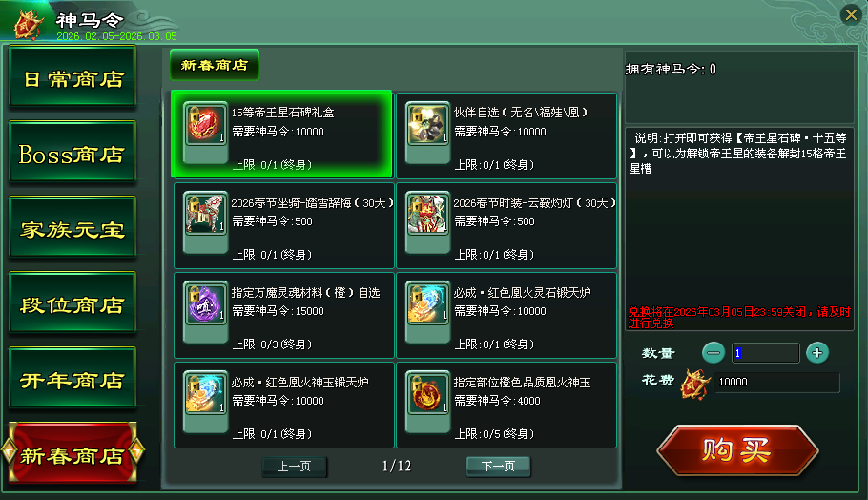Image resolution: width=868 pixels, height=500 pixels.
Task: Open the 开年商店 tab
Action: (72, 379)
